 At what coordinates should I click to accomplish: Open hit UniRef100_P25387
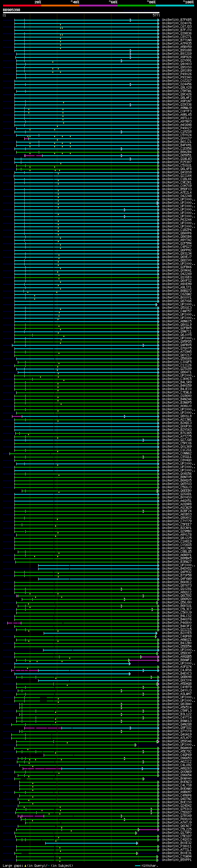coord(177,162)
